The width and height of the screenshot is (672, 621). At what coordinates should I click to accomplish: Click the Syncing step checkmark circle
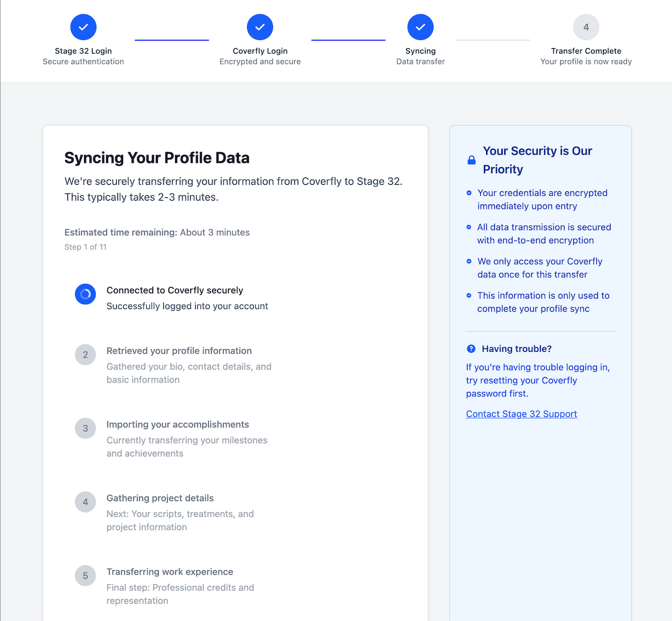[x=420, y=27]
